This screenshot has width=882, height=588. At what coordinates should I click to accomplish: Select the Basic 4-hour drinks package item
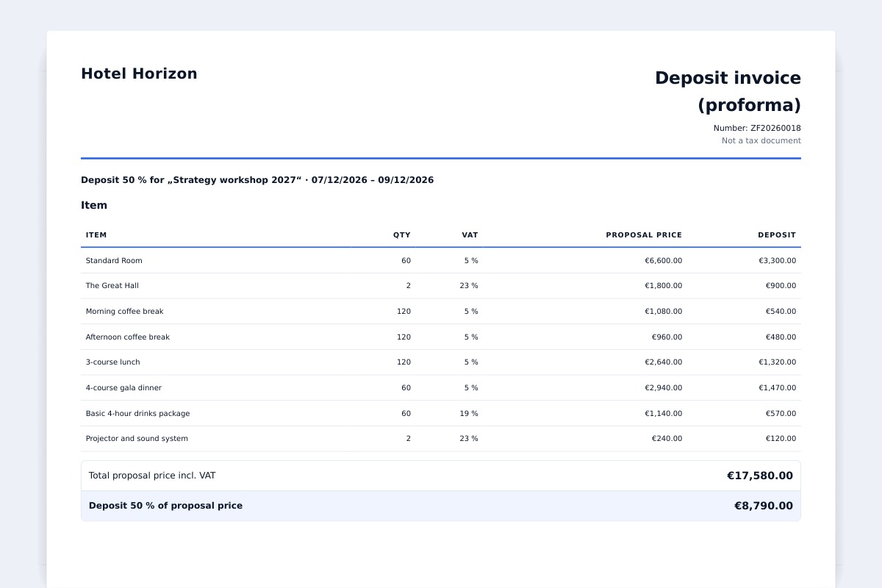[138, 413]
